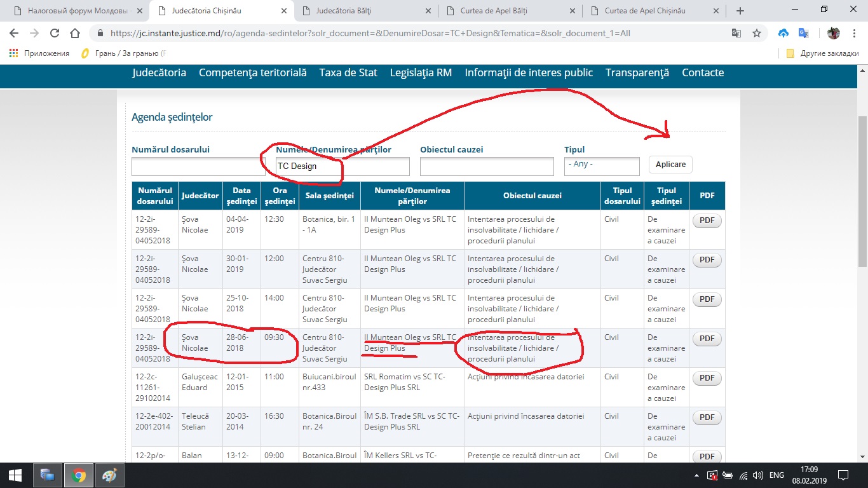The width and height of the screenshot is (868, 488).
Task: Open the Chrome three-dot menu
Action: 853,33
